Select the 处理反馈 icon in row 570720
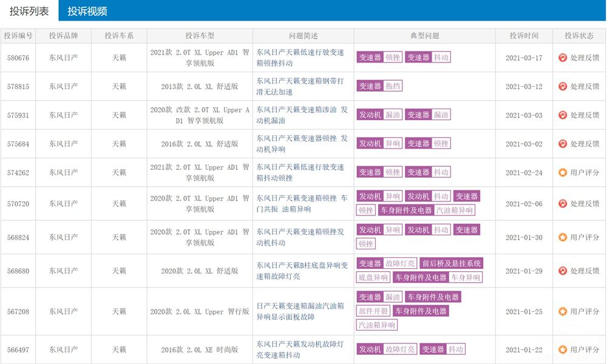Viewport: 607px width, 364px height. [563, 203]
